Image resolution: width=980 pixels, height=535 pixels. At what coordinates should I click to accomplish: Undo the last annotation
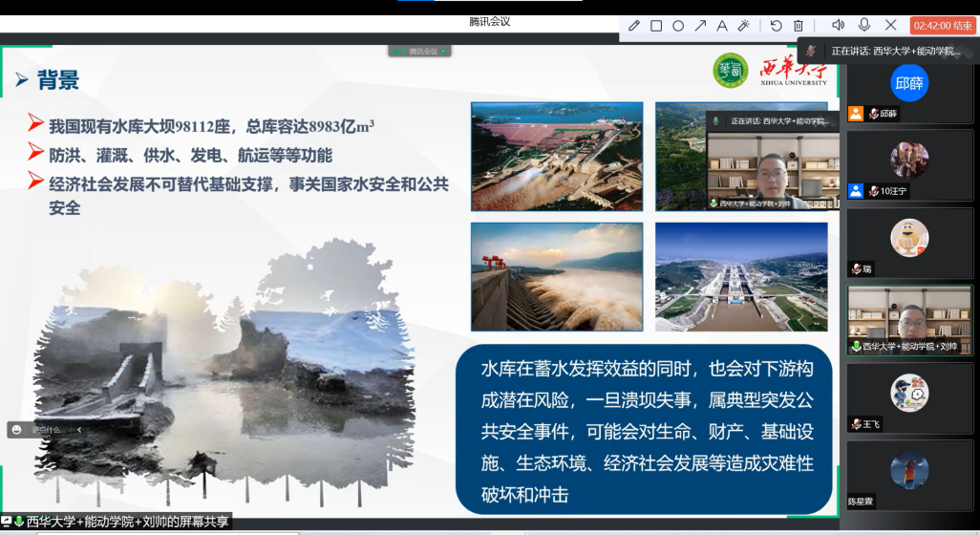[x=776, y=26]
